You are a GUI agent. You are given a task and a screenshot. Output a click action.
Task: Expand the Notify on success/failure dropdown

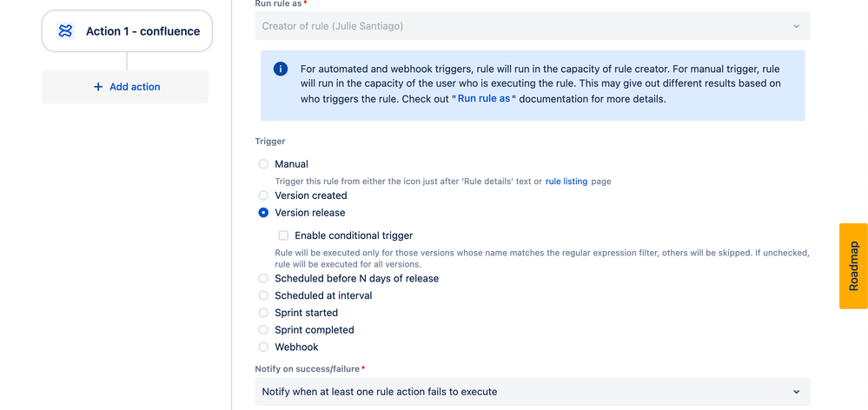pos(533,392)
